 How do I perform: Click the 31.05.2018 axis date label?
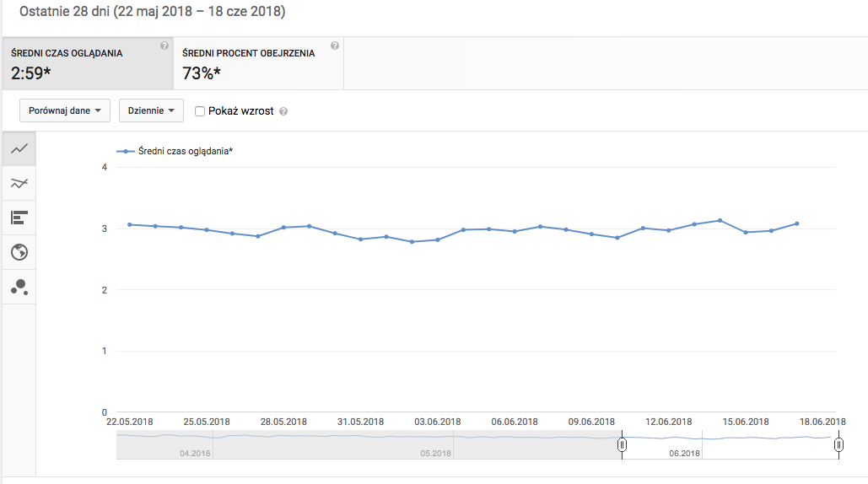point(360,422)
